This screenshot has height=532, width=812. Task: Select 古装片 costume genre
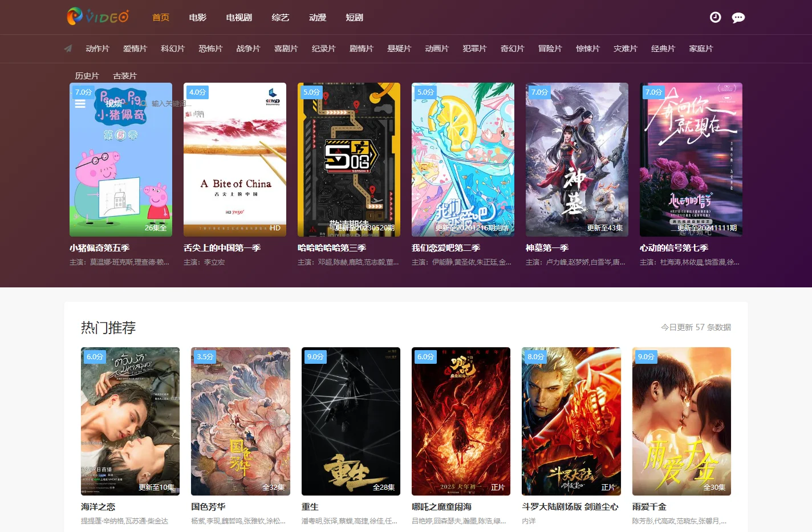tap(125, 76)
